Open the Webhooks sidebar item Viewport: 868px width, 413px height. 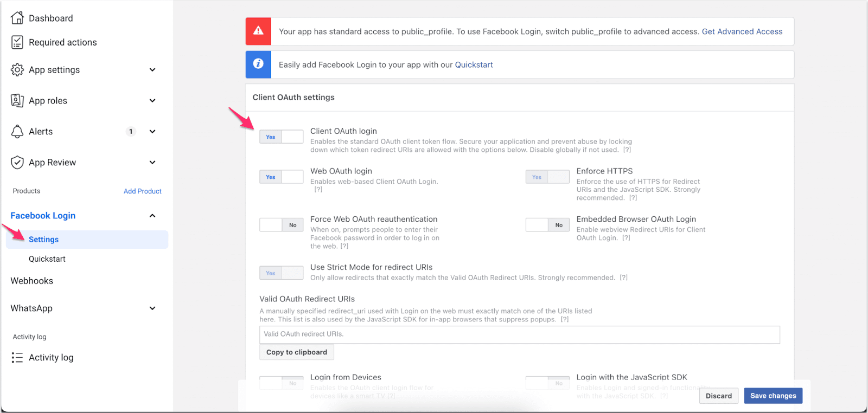pyautogui.click(x=32, y=281)
